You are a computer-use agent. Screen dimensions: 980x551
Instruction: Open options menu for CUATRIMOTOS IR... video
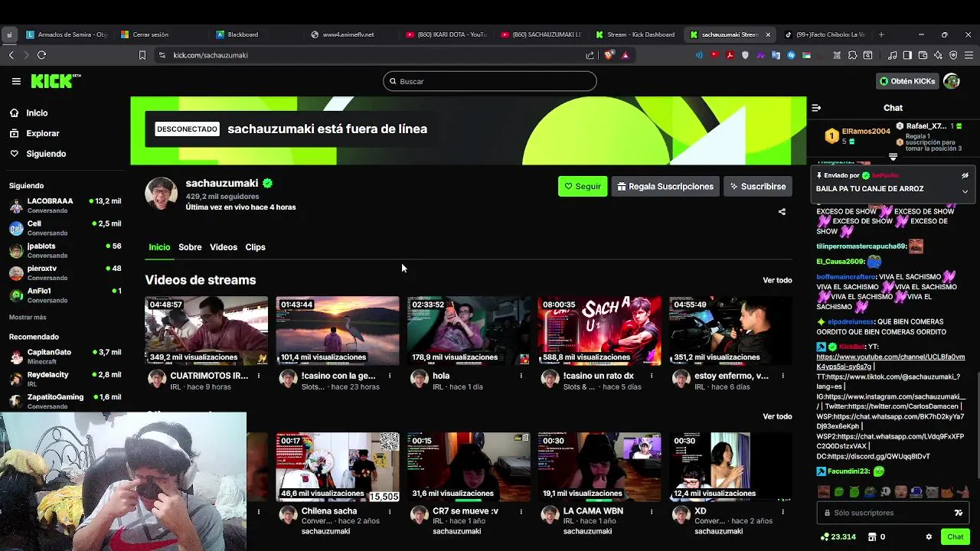point(259,376)
